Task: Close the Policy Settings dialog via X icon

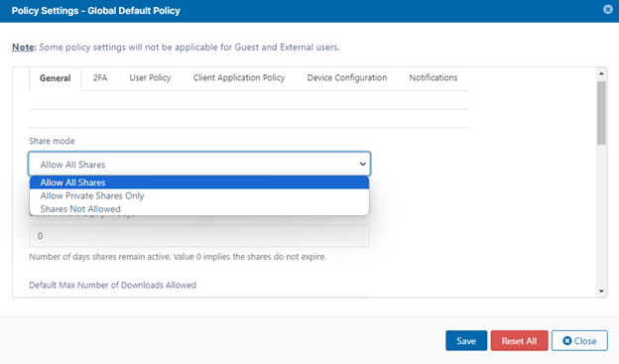Action: [607, 10]
